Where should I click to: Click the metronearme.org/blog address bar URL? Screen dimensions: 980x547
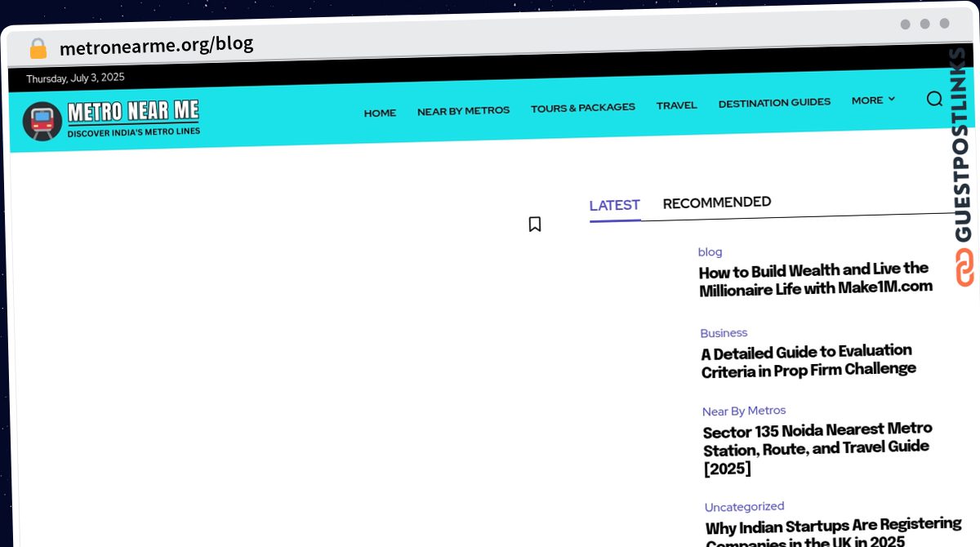(x=156, y=45)
